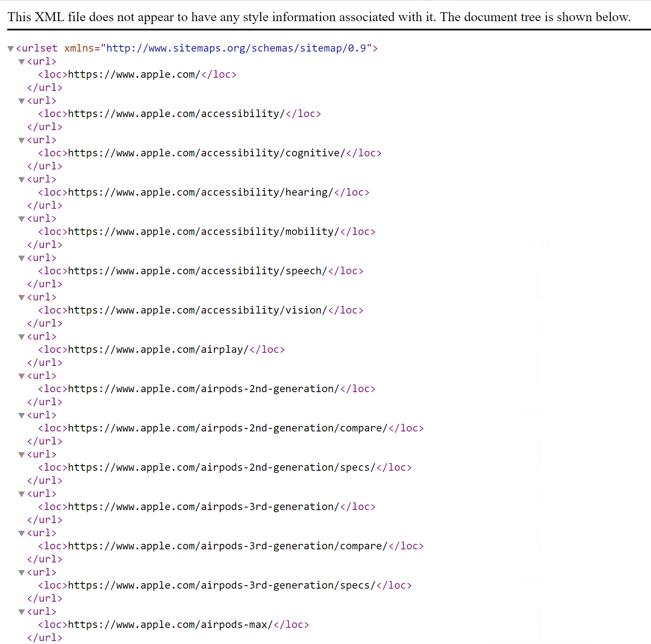Collapse the url node for accessibility/vision
The height and width of the screenshot is (644, 651).
tap(22, 298)
